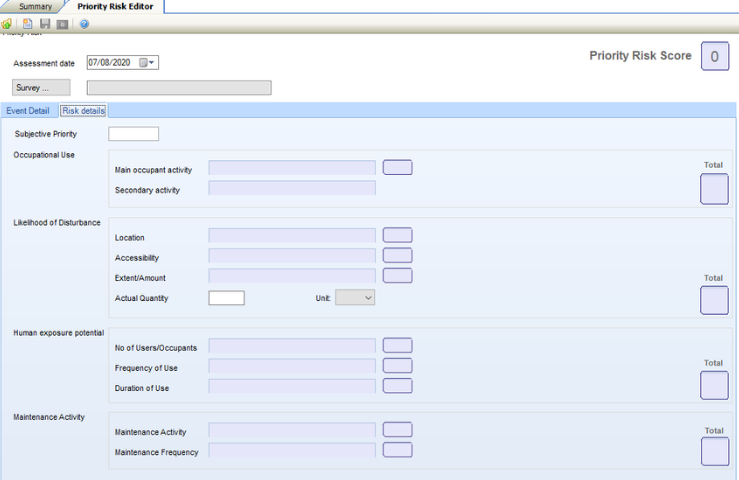The width and height of the screenshot is (739, 480).
Task: Open the Assessment date calendar dropdown
Action: [147, 63]
